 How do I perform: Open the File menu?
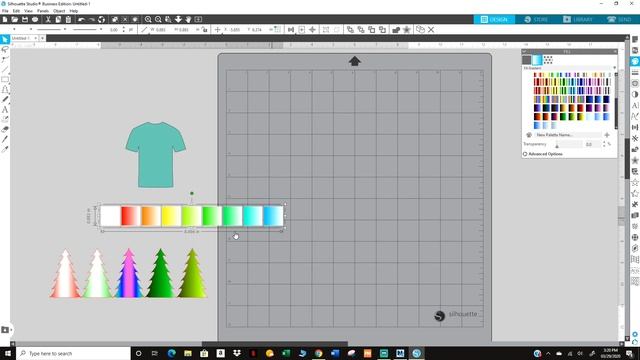coord(5,11)
